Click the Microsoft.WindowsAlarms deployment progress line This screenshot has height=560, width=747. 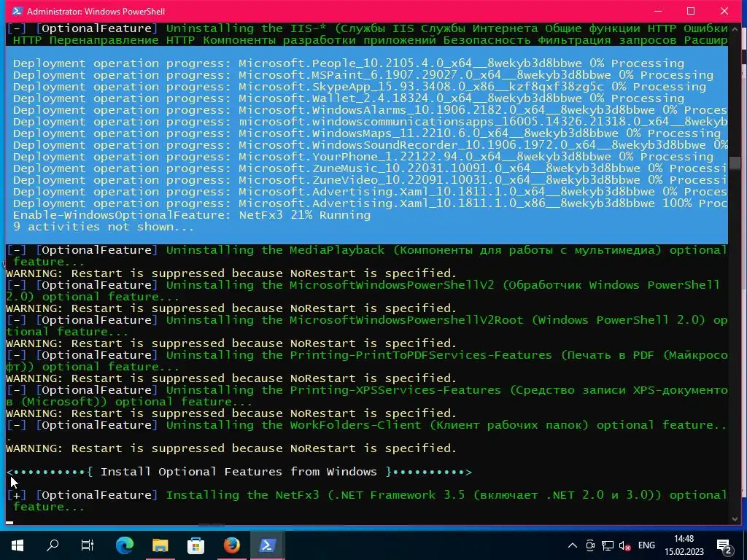[x=370, y=110]
